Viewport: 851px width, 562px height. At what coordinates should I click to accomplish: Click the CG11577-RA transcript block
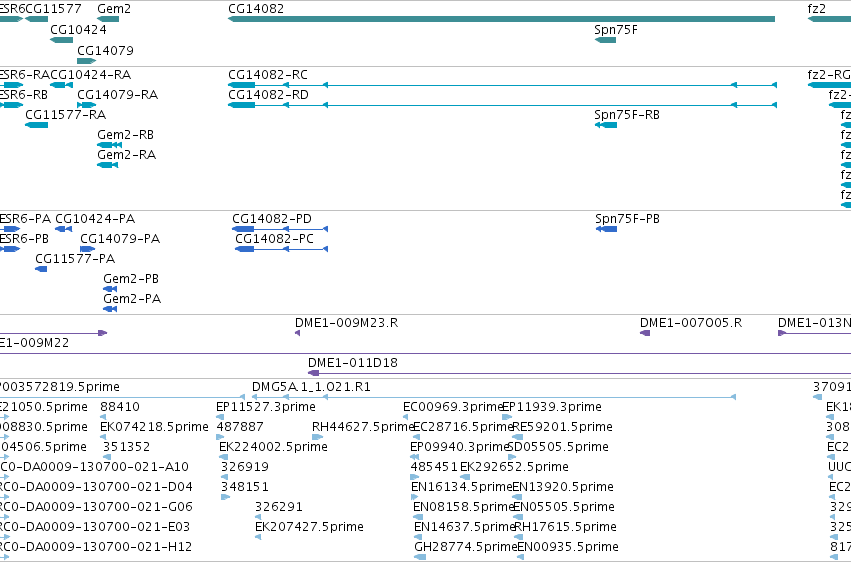tap(36, 125)
